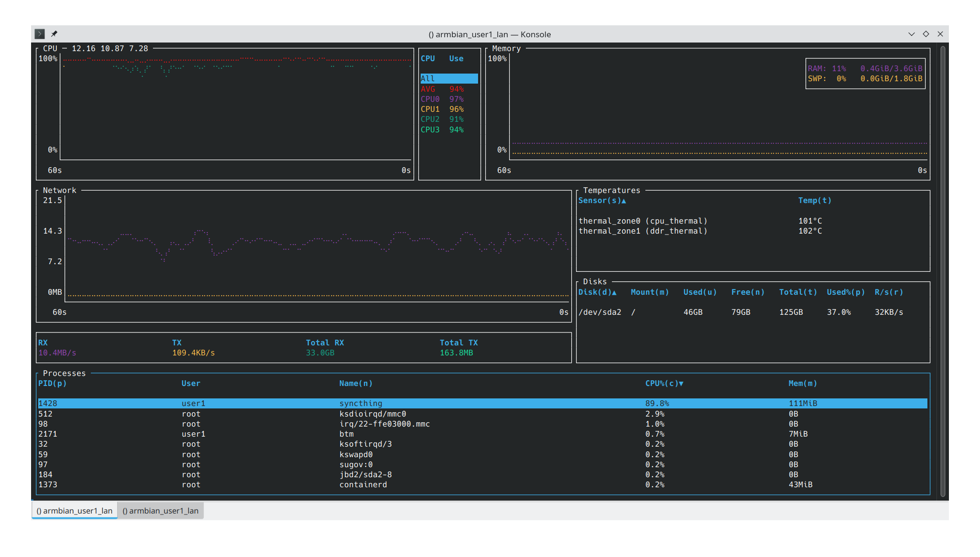Click the Konsole terminal icon in title bar

(x=40, y=34)
